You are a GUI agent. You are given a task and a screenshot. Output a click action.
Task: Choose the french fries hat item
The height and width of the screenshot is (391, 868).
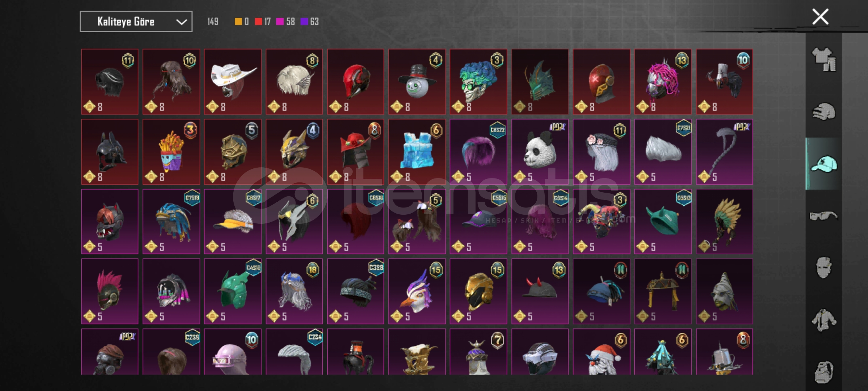point(171,152)
